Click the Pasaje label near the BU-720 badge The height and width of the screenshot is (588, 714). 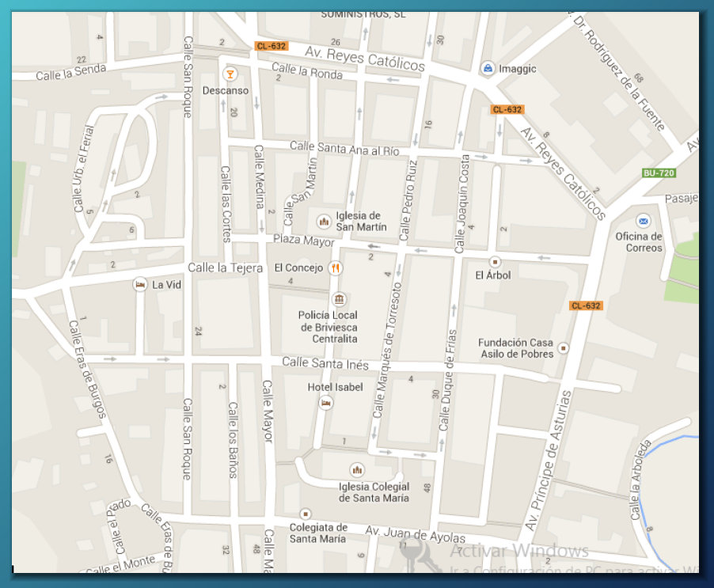pyautogui.click(x=682, y=199)
